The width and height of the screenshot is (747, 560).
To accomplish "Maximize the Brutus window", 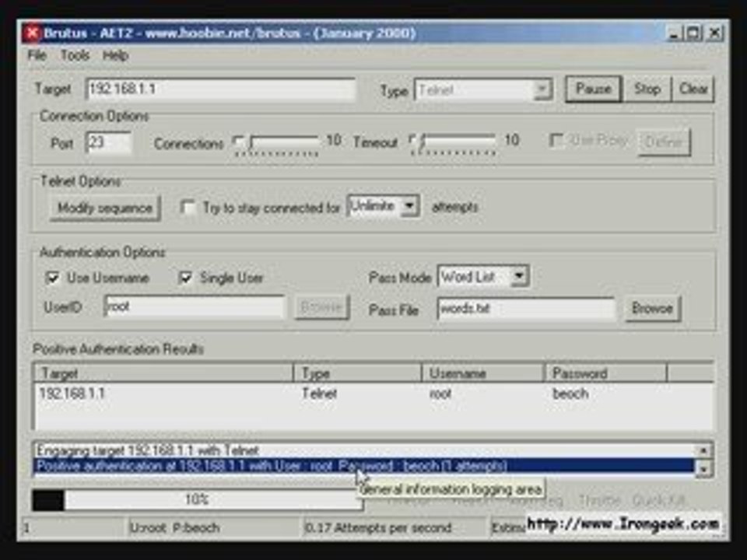I will pos(693,33).
